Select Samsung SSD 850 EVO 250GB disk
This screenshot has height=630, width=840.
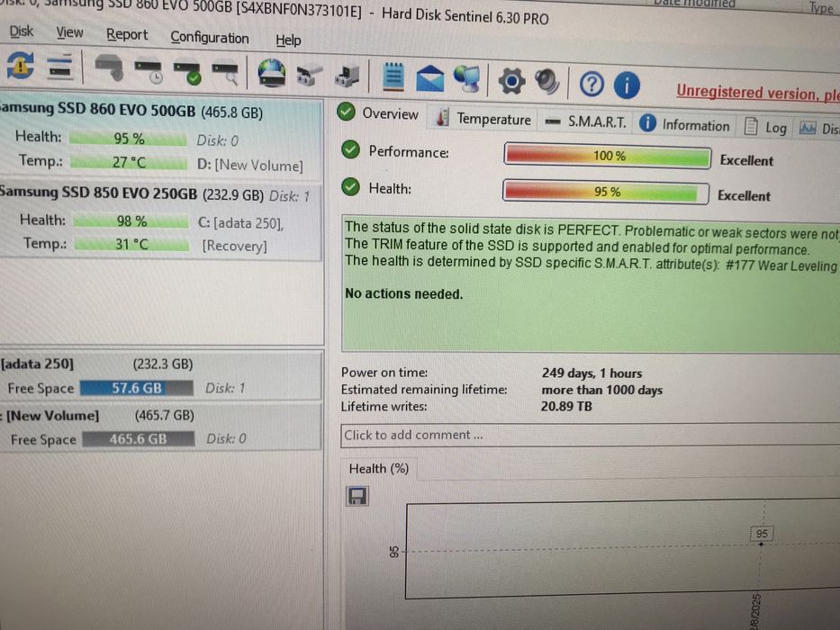pyautogui.click(x=159, y=220)
